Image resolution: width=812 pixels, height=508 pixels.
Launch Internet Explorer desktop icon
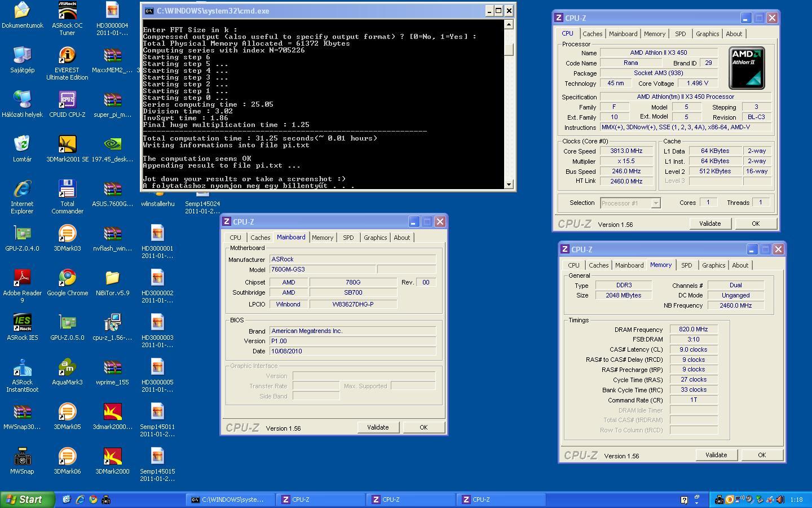click(22, 196)
